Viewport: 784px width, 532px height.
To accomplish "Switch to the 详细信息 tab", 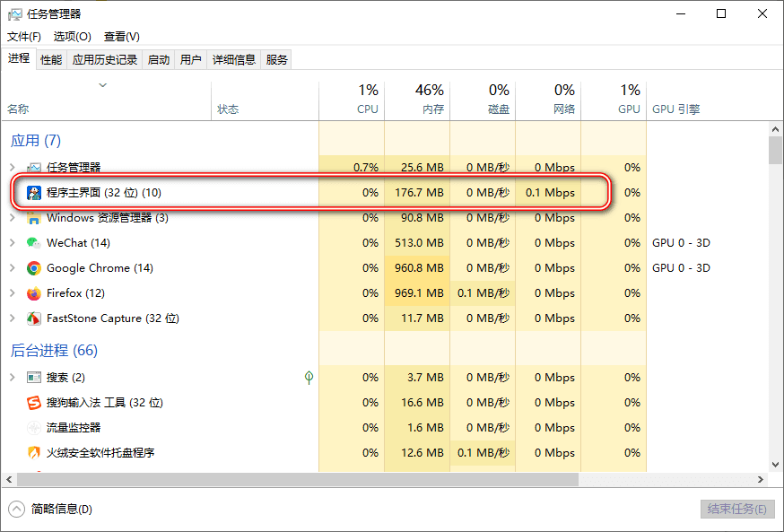I will (233, 59).
